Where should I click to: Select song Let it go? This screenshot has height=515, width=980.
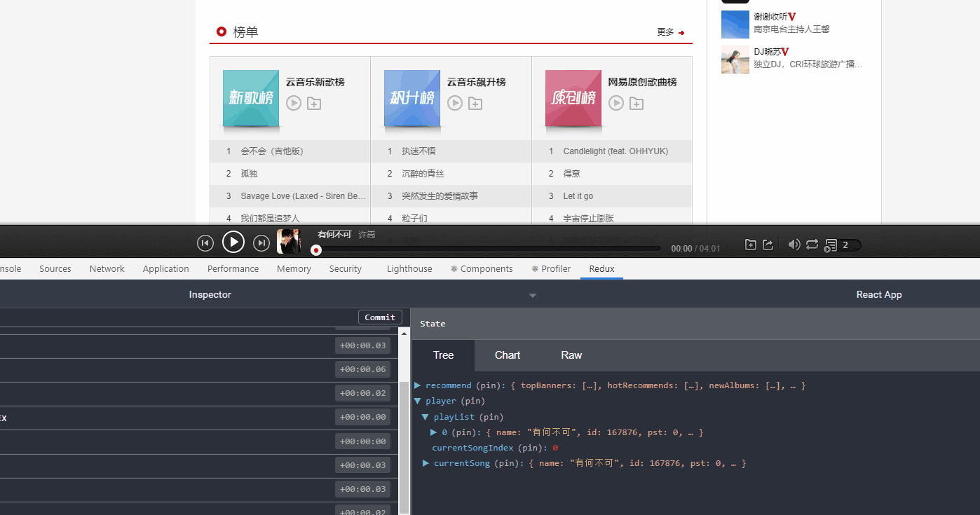coord(578,196)
